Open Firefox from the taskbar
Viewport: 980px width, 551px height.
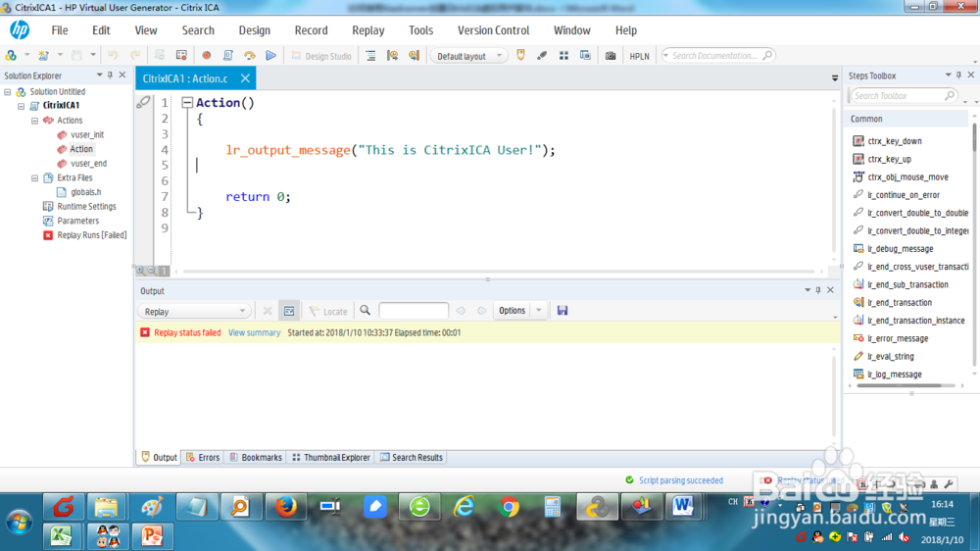coord(286,507)
